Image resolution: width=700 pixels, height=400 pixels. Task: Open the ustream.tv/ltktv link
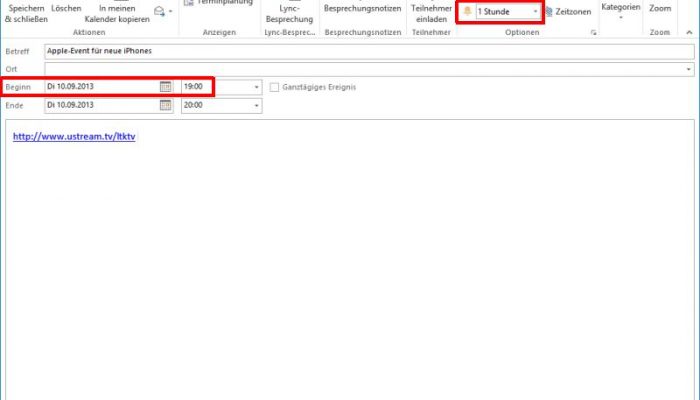(x=74, y=137)
